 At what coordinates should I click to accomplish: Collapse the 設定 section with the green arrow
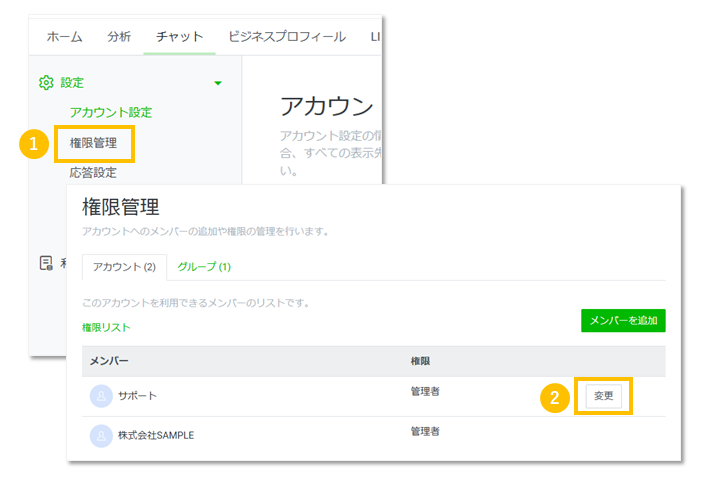tap(218, 83)
